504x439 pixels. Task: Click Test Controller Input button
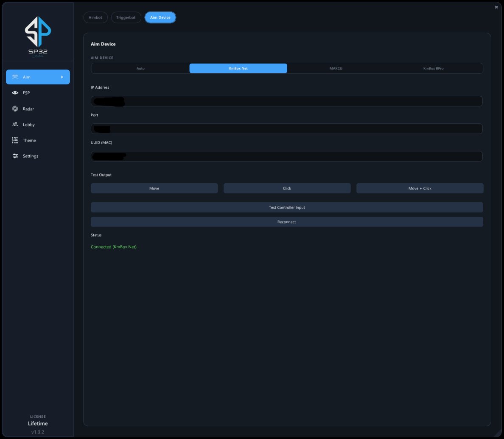[x=287, y=207]
